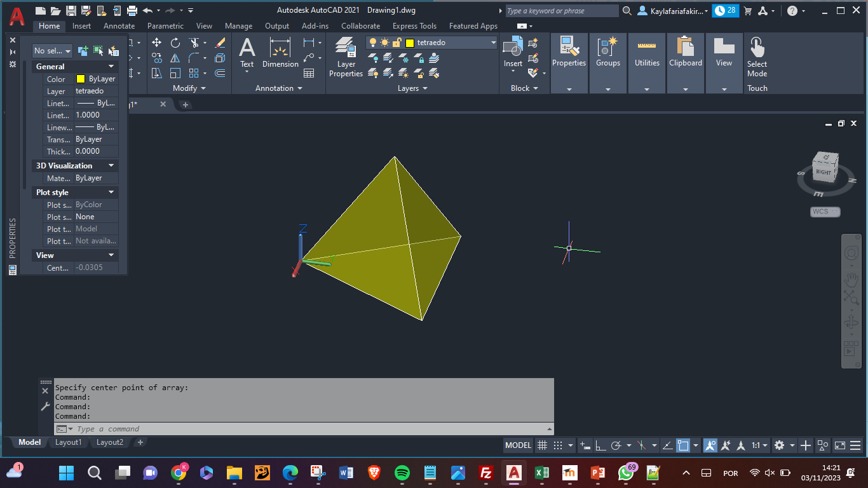Collapse the View section in Properties
Viewport: 868px width, 488px height.
[111, 255]
